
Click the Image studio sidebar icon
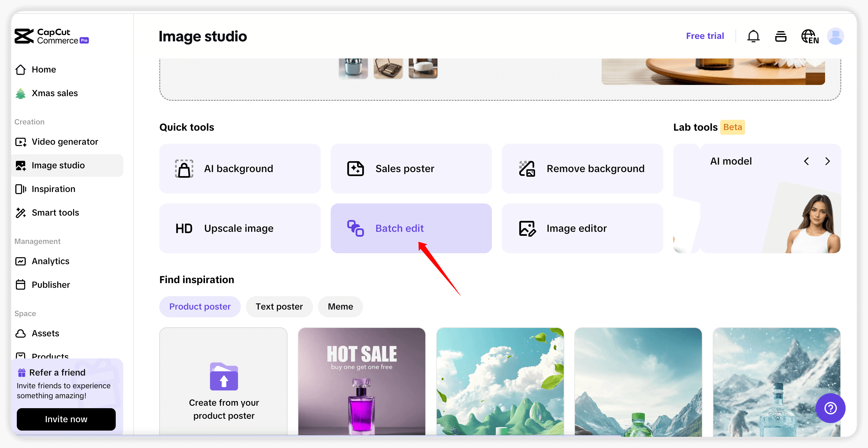[x=21, y=166]
